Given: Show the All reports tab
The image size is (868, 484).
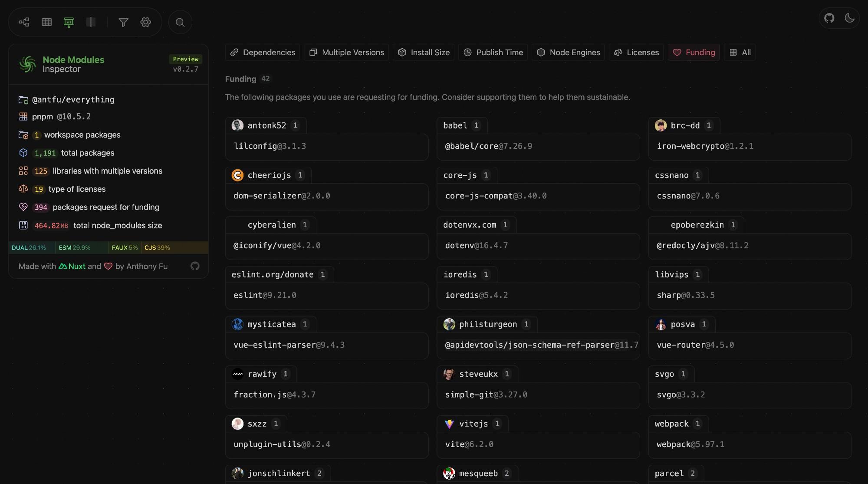Looking at the screenshot, I should pyautogui.click(x=740, y=53).
